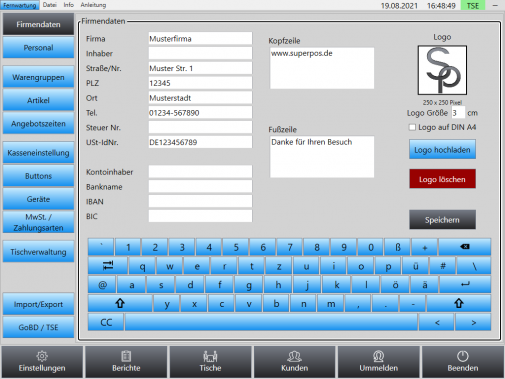Viewport: 505px width, 379px height.
Task: Open Kunden via the people icon
Action: (294, 356)
